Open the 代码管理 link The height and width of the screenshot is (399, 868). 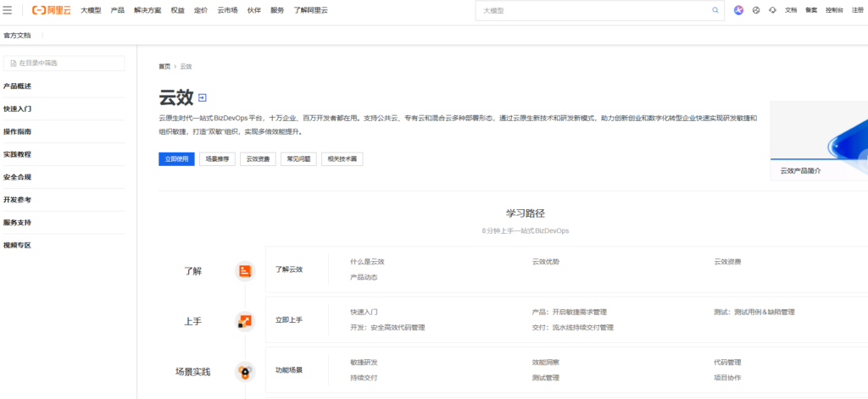pyautogui.click(x=727, y=363)
